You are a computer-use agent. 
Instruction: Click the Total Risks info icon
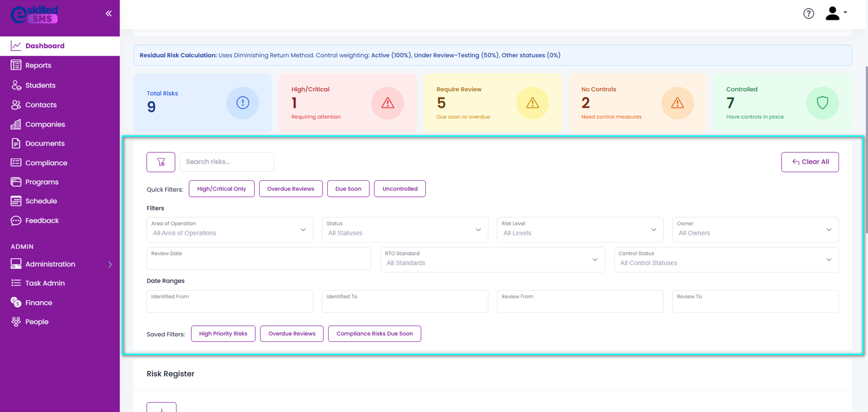(242, 103)
